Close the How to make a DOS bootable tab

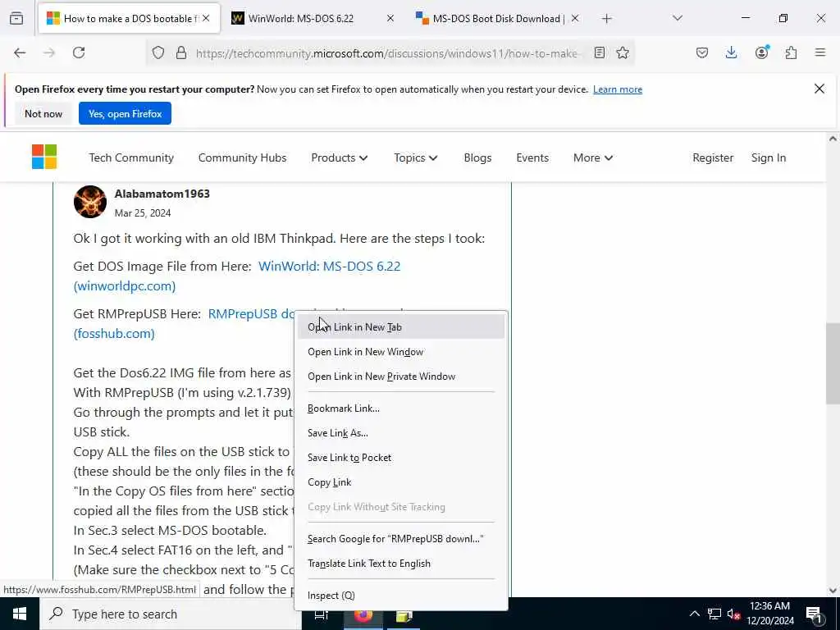pos(206,18)
